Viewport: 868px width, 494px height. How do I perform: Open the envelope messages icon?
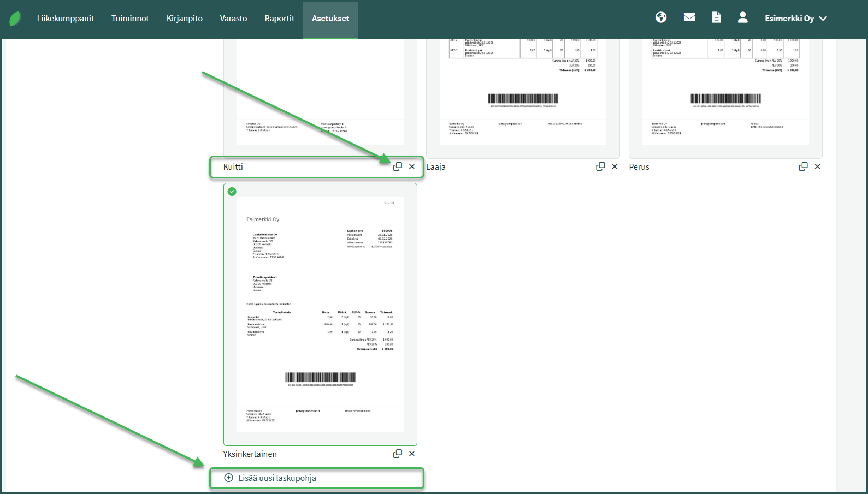[x=689, y=17]
